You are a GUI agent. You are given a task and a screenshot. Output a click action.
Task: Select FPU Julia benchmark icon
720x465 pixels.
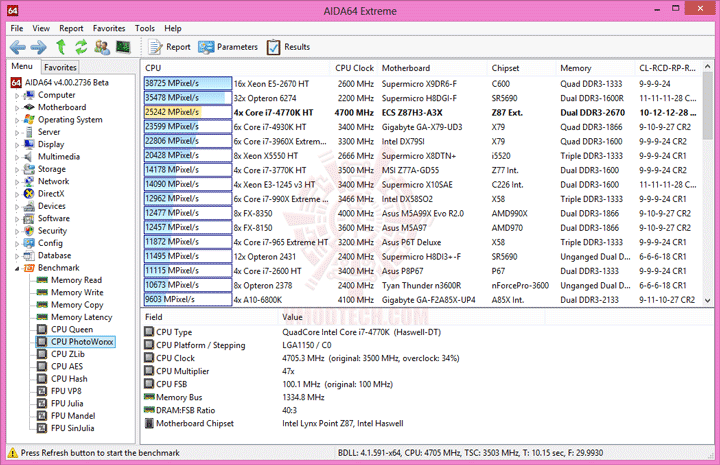pyautogui.click(x=42, y=403)
